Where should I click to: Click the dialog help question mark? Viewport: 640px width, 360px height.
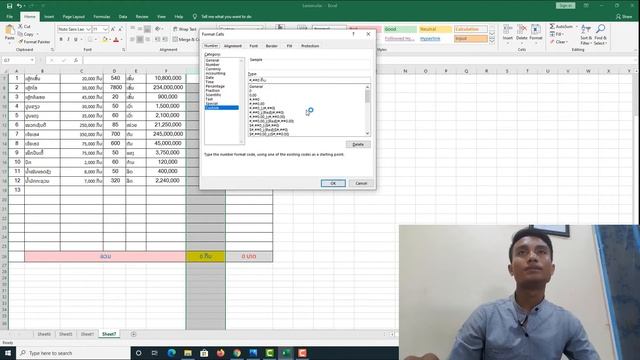pyautogui.click(x=353, y=34)
